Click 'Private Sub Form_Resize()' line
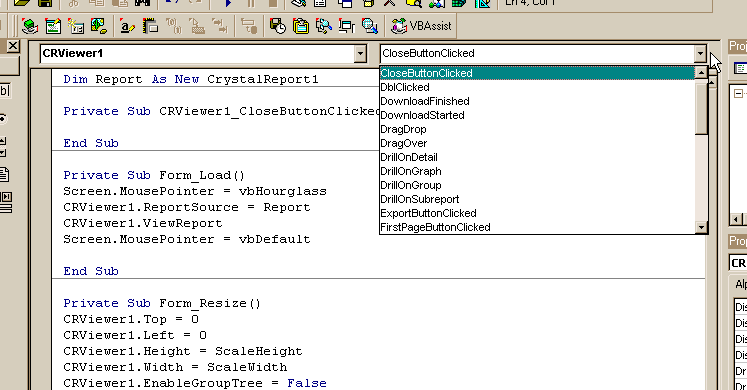Screen dimensions: 747x390 pos(162,303)
